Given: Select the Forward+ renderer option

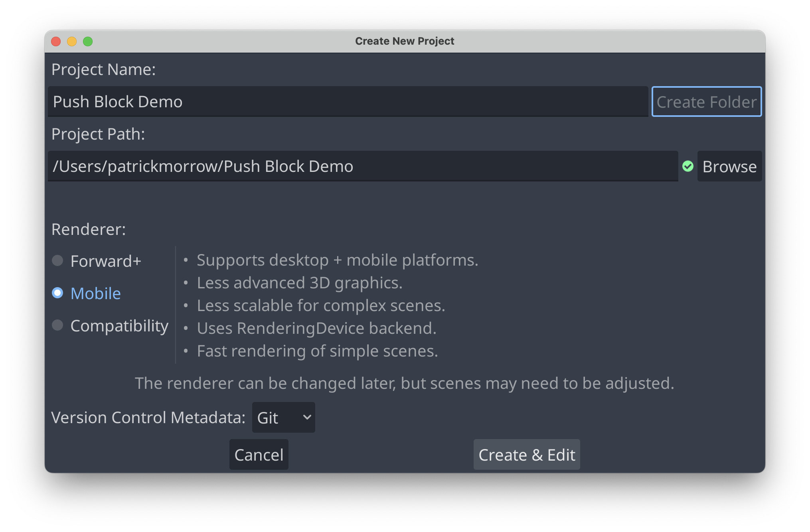Looking at the screenshot, I should point(97,261).
